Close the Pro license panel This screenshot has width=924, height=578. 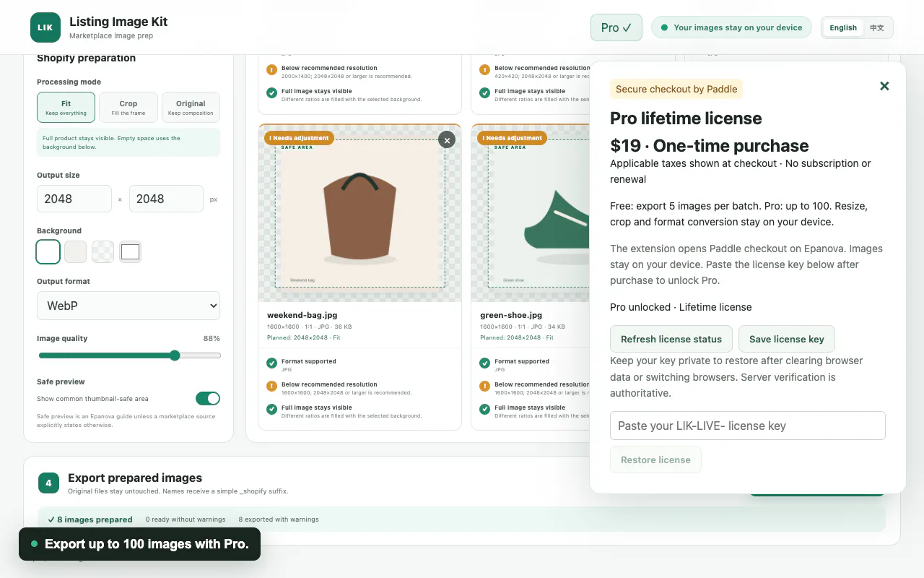click(884, 86)
